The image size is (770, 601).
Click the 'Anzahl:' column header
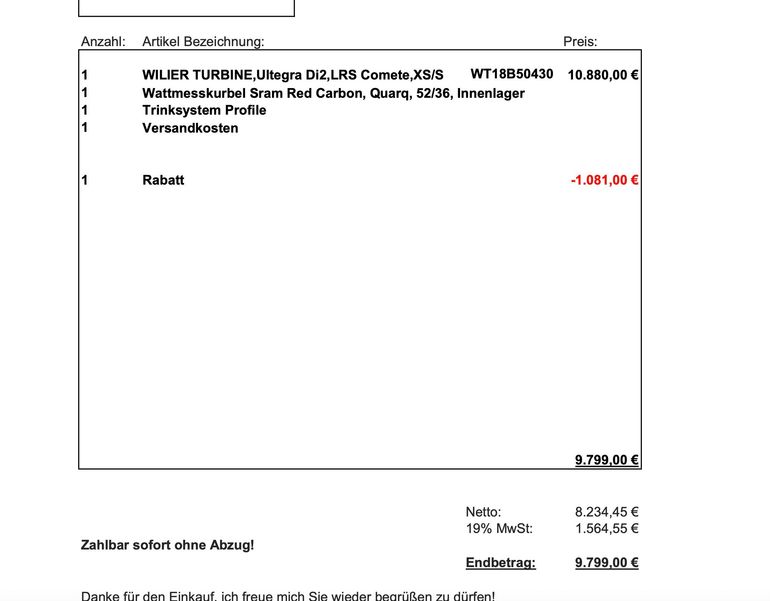click(103, 42)
